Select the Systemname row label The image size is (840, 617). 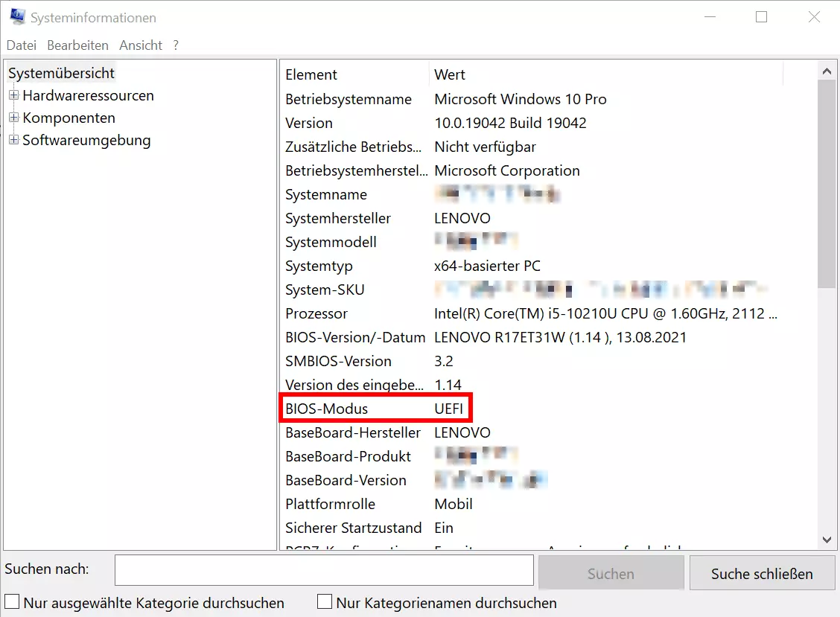coord(326,194)
